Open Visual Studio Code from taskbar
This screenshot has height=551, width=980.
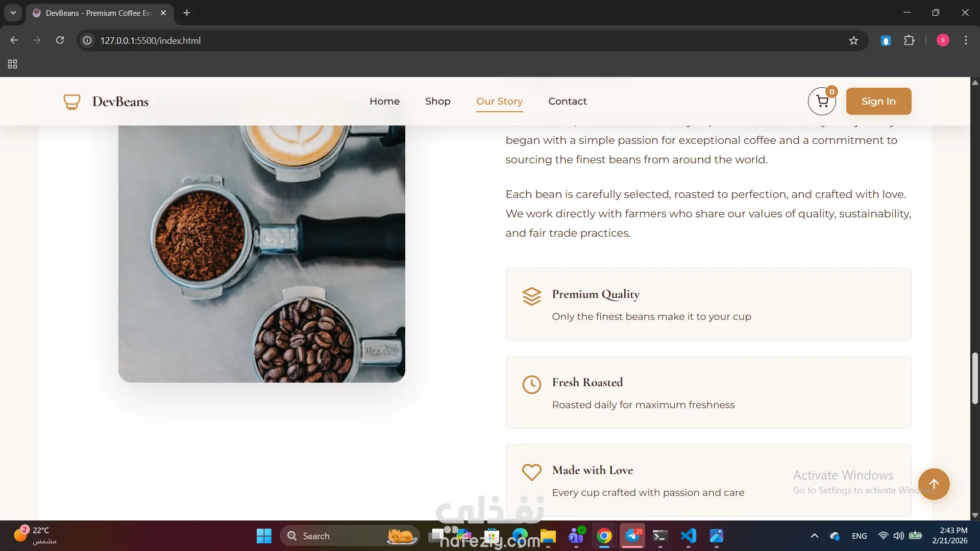point(688,536)
